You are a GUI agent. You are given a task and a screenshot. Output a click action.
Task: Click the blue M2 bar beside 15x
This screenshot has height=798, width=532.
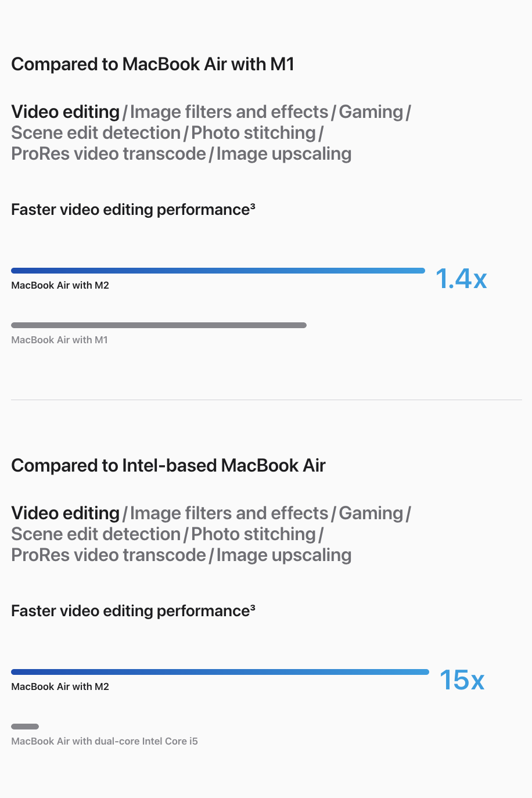click(x=220, y=672)
